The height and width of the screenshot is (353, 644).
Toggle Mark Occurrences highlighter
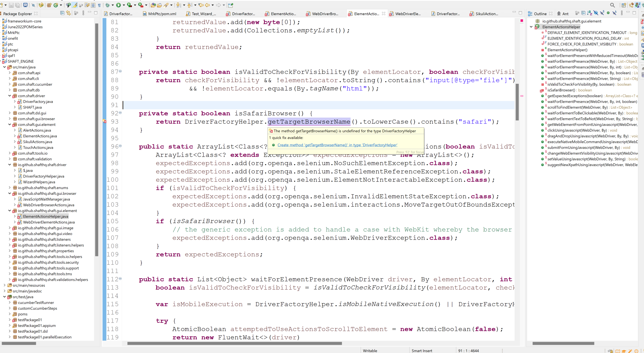74,5
